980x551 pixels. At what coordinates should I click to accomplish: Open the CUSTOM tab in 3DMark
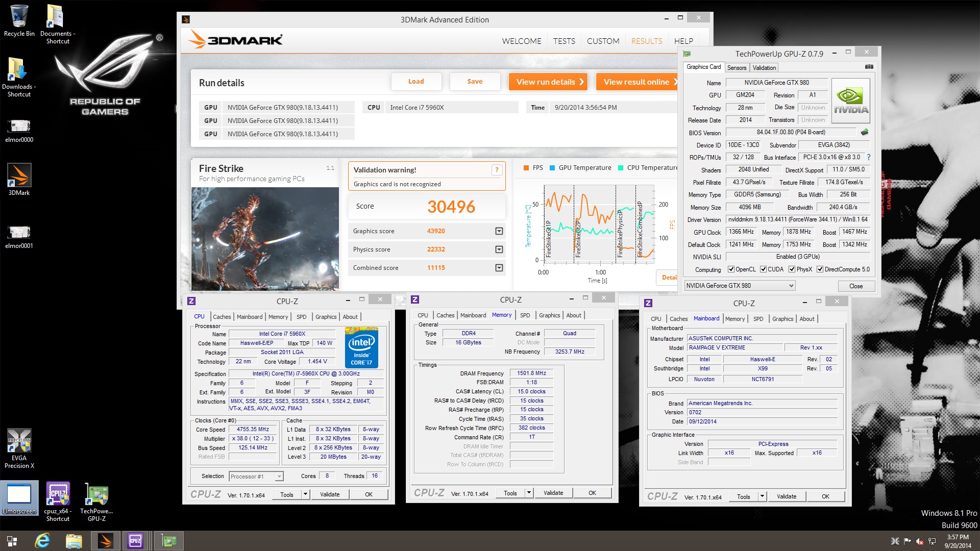coord(603,41)
